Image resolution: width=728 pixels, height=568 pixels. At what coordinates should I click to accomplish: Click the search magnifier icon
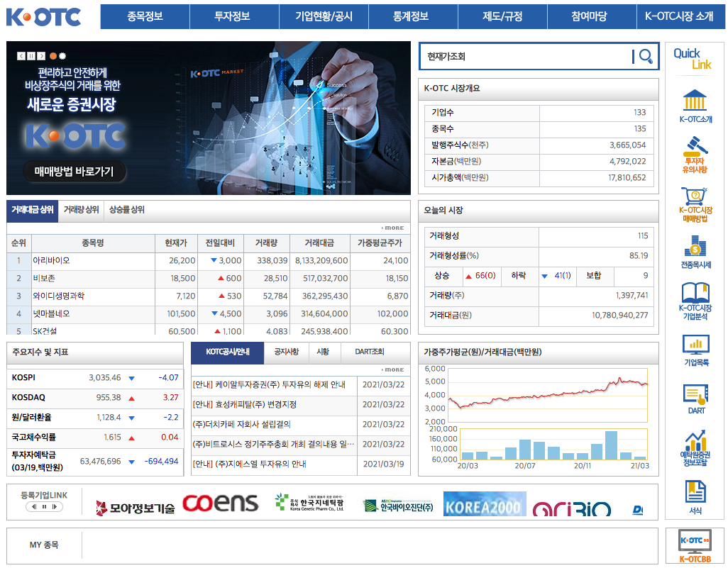pos(646,57)
